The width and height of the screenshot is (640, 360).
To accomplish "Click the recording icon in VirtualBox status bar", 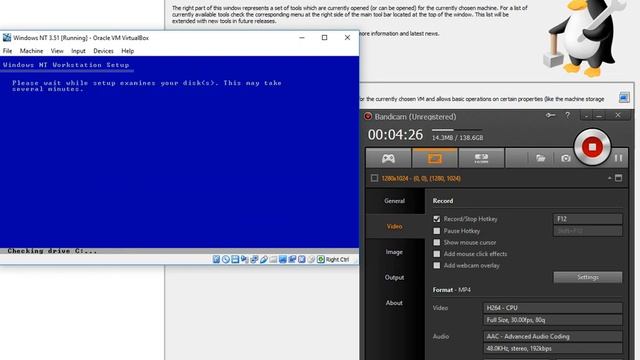I will click(292, 259).
